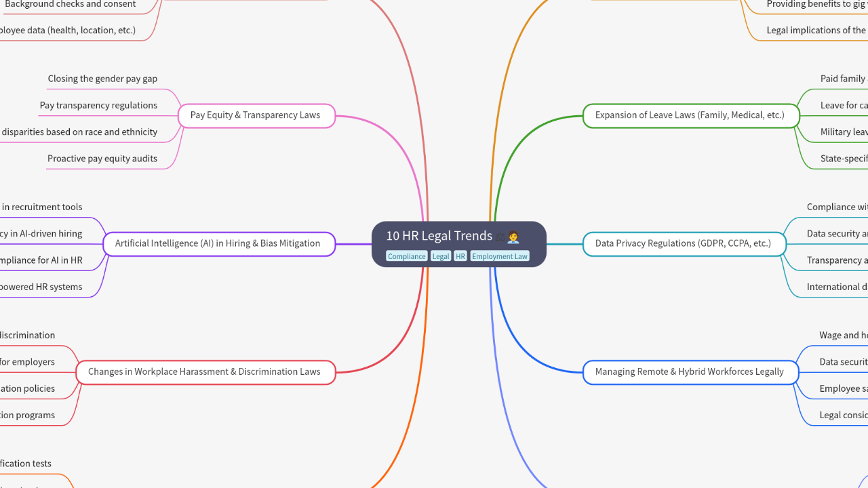The image size is (868, 488).
Task: Click the "Military leav" item
Action: click(x=844, y=132)
